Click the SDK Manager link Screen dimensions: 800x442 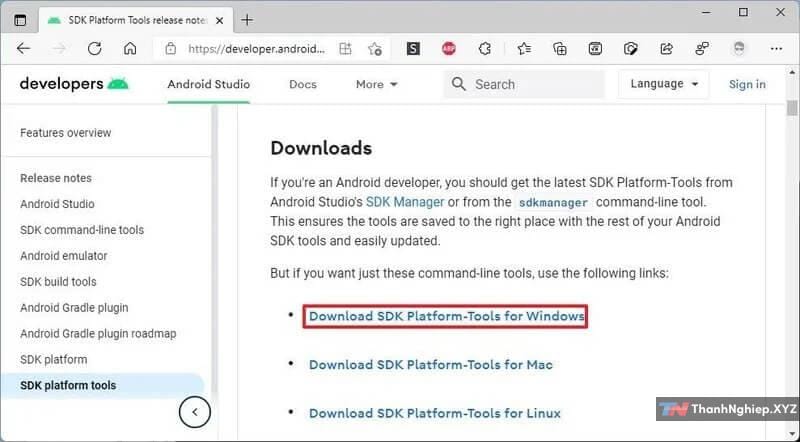(x=405, y=202)
